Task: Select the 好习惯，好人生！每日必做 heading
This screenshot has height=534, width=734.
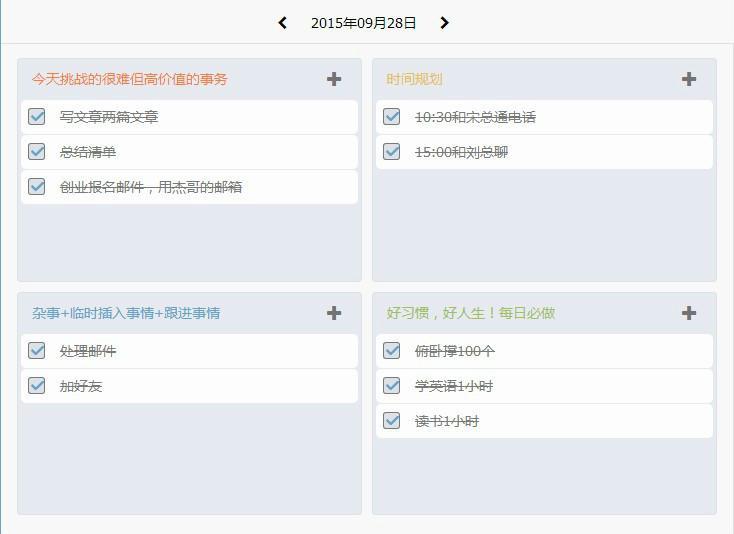Action: 470,313
